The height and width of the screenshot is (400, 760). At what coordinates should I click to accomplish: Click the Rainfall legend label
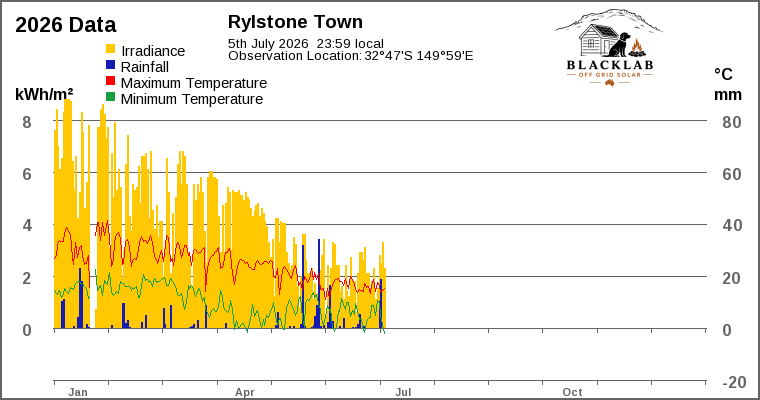pos(144,67)
